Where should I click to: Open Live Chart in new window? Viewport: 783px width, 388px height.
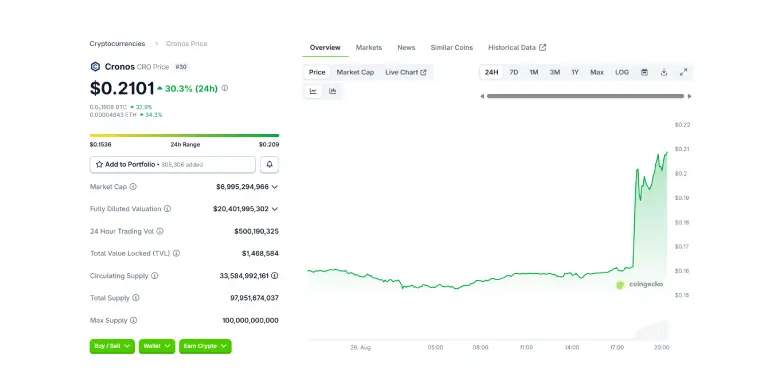(x=406, y=72)
